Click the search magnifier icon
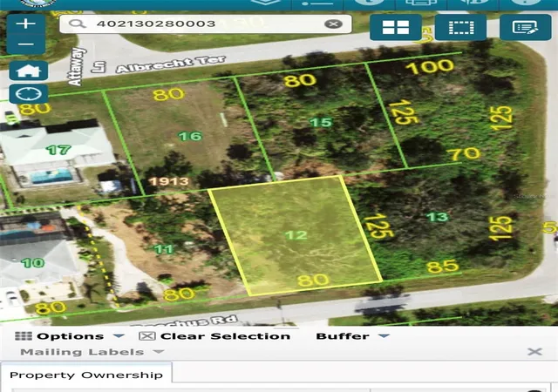Image resolution: width=558 pixels, height=392 pixels. tap(77, 24)
